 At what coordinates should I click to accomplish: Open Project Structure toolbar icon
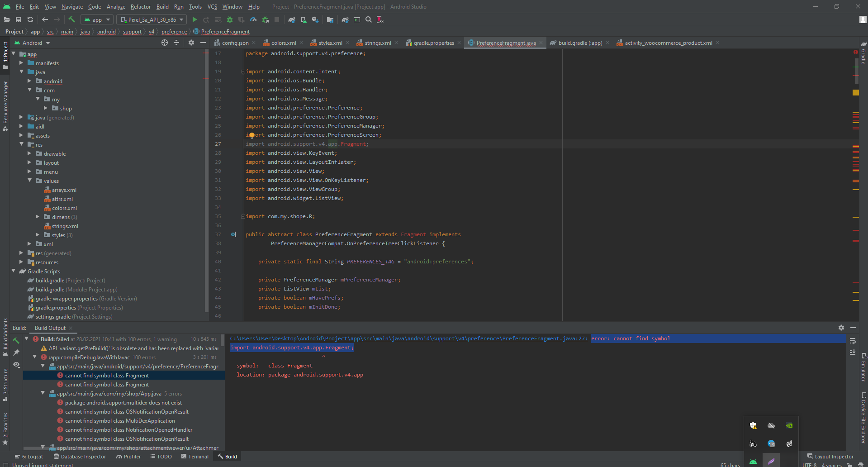point(330,19)
